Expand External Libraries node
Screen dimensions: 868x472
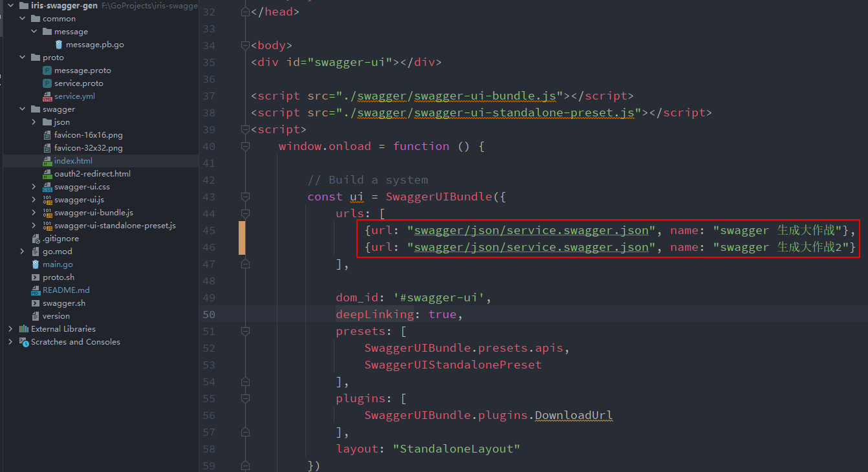click(x=10, y=329)
